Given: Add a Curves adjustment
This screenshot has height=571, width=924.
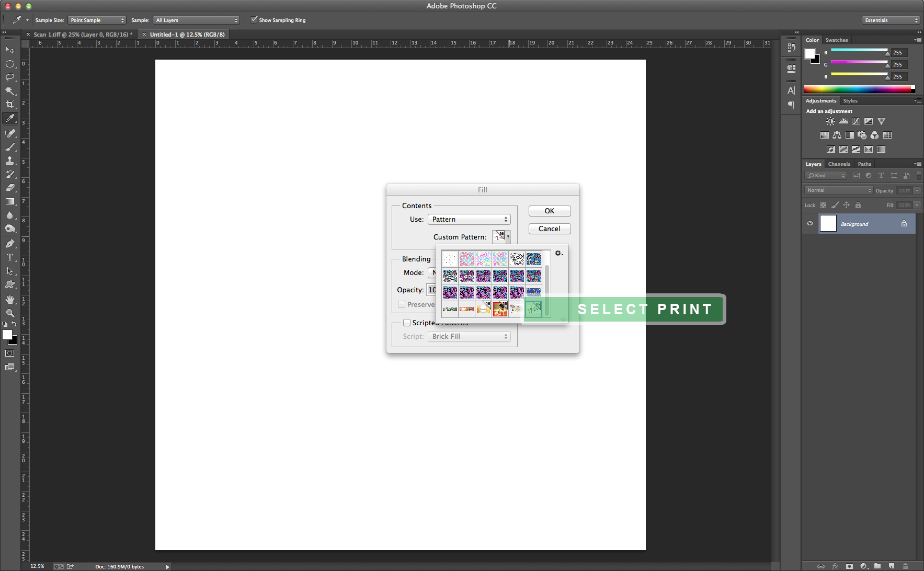Looking at the screenshot, I should click(856, 121).
